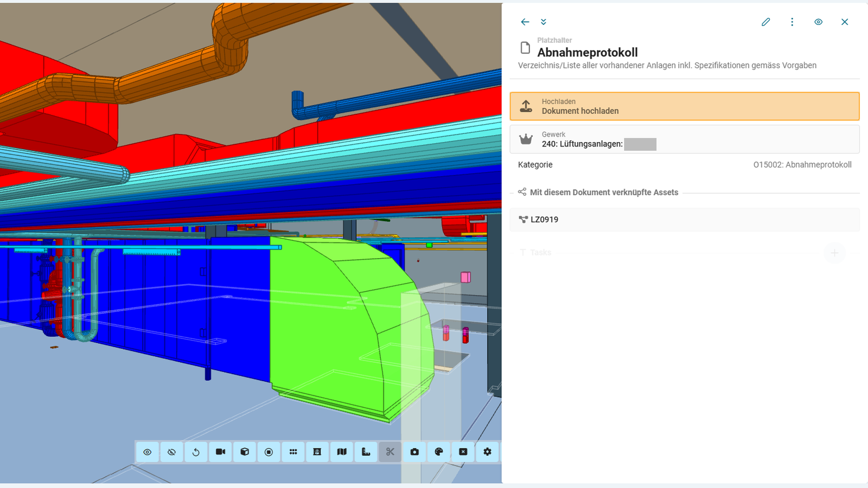Click the 3D cube view icon

pyautogui.click(x=245, y=452)
